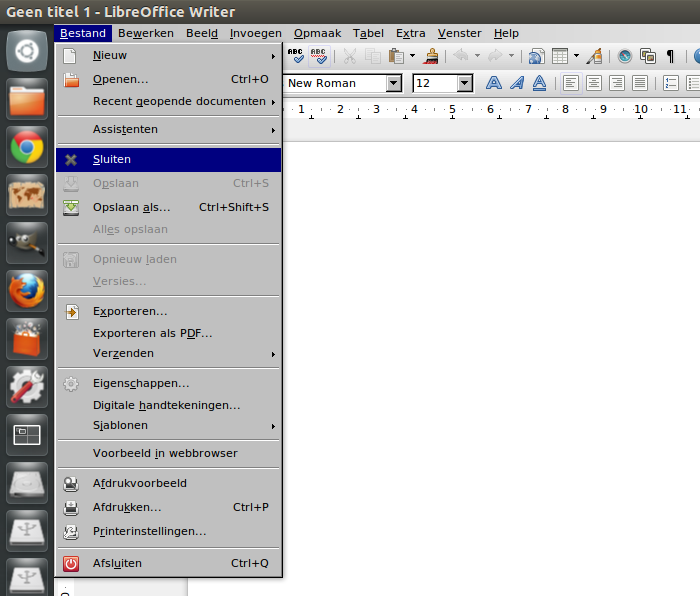Expand the Verzenden submenu
Viewport: 700px width, 596px height.
pyautogui.click(x=169, y=354)
